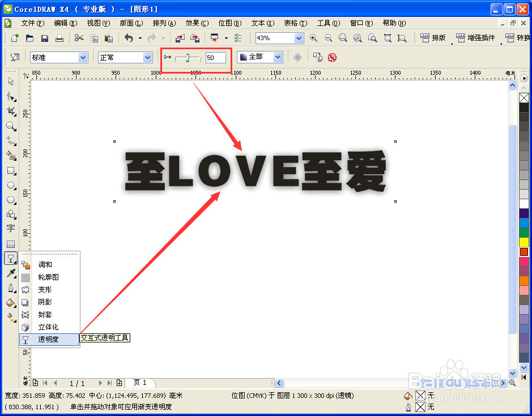This screenshot has height=416, width=532.
Task: Expand the 全部 apply-to dropdown
Action: 276,57
